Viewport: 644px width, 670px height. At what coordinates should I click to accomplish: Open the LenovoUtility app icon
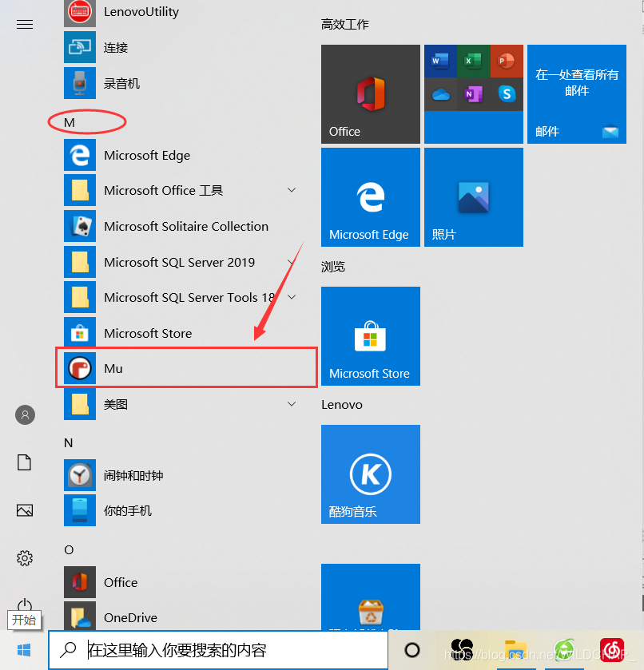[80, 12]
